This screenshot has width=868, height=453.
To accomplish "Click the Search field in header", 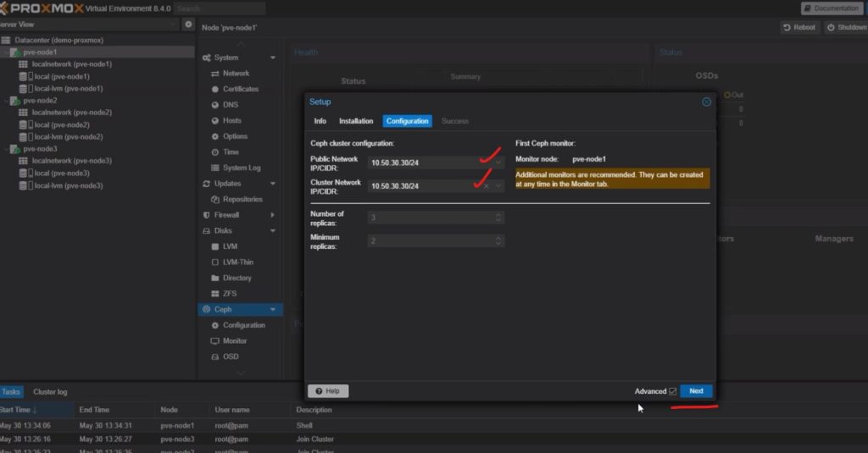I will point(220,8).
